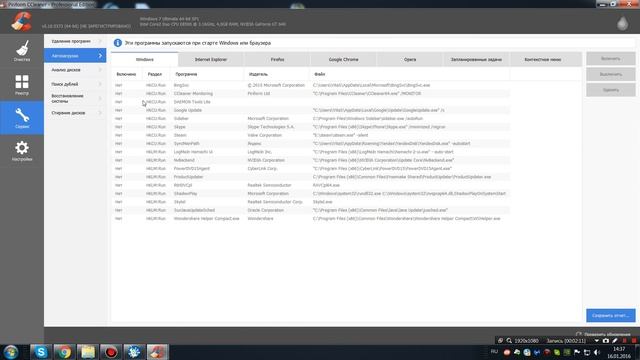640x360 pixels.
Task: Switch to the Opera tab
Action: [410, 59]
